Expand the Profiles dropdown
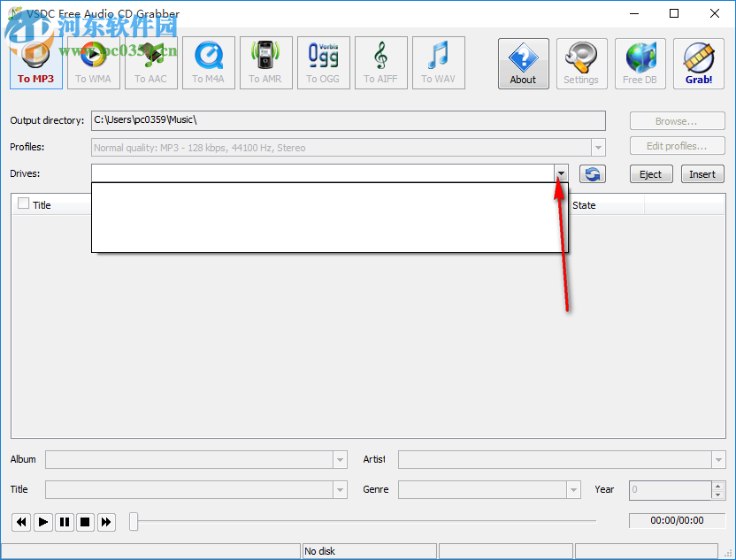The image size is (736, 560). 598,147
